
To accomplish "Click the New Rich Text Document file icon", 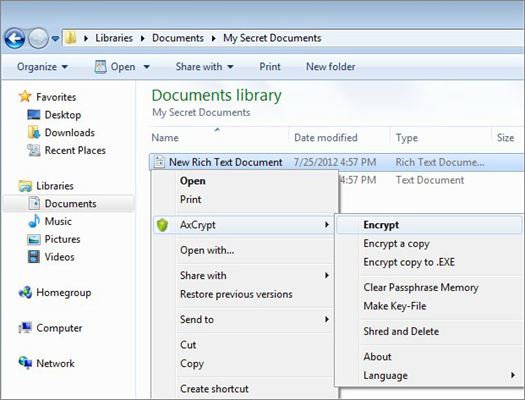I will click(159, 162).
